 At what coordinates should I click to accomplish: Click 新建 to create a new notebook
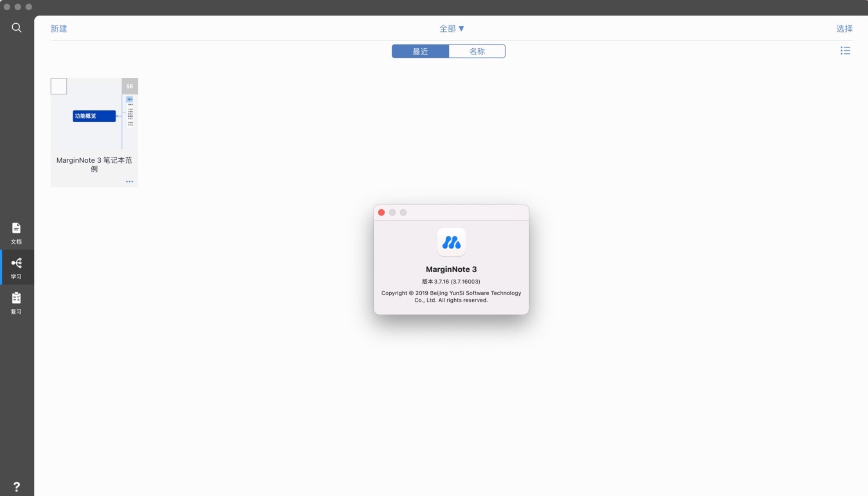(x=58, y=28)
